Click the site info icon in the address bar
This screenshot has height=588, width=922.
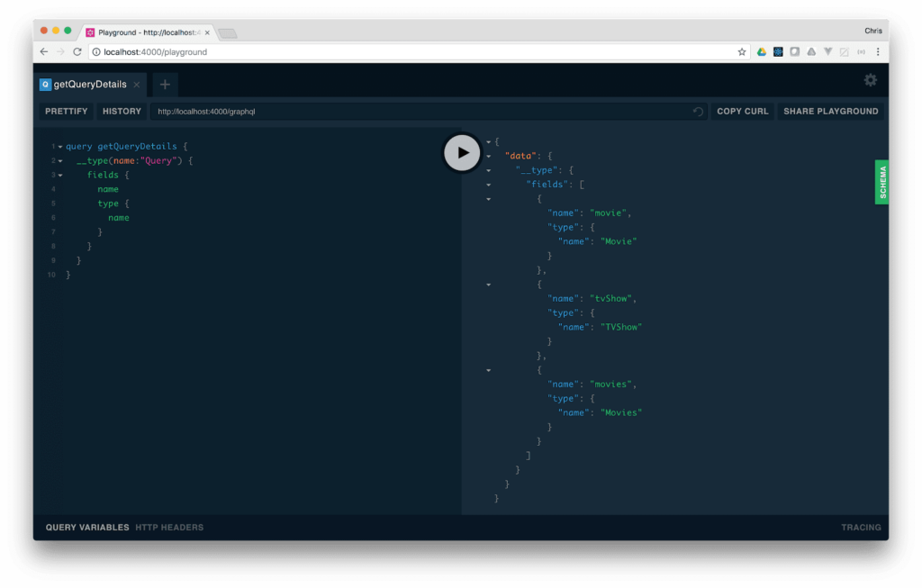point(95,51)
